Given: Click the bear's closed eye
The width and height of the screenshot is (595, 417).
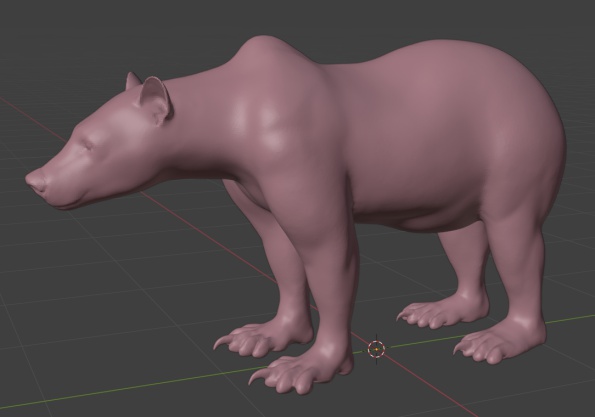Looking at the screenshot, I should click(89, 145).
